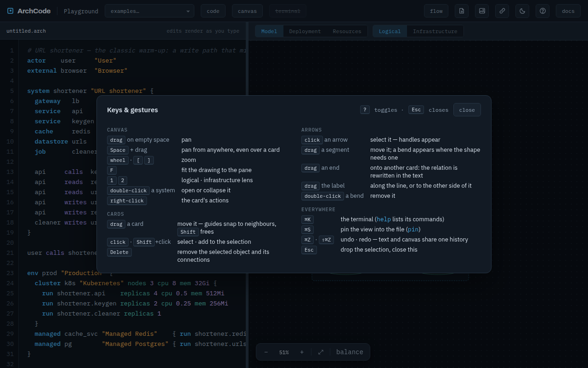The height and width of the screenshot is (368, 588).
Task: Click the 'Keys & gestures' heading
Action: pyautogui.click(x=132, y=110)
